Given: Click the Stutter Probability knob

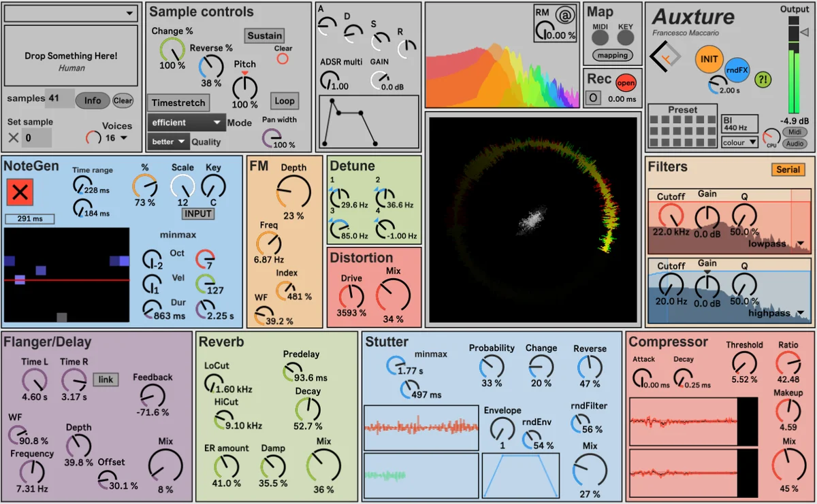Looking at the screenshot, I should (492, 366).
